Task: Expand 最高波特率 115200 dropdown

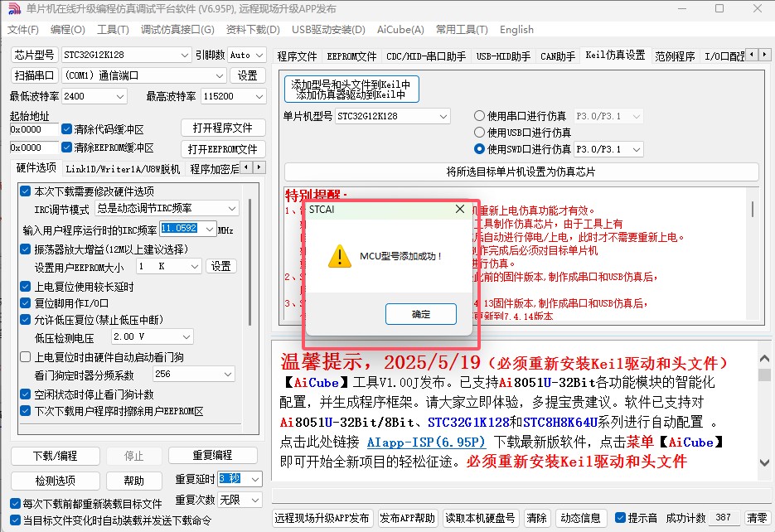Action: pos(259,96)
